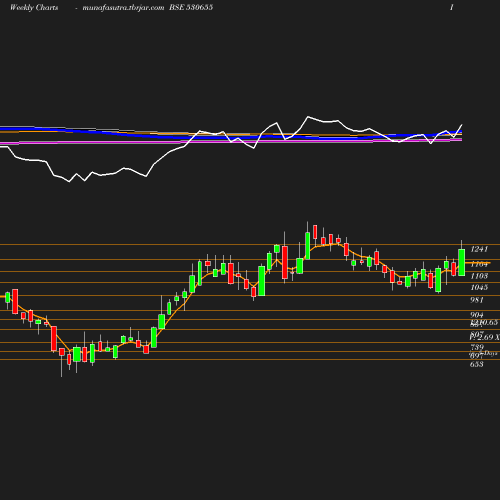Click the munafasutra.tbrjar.com site label
The image size is (500, 500).
(x=123, y=8)
